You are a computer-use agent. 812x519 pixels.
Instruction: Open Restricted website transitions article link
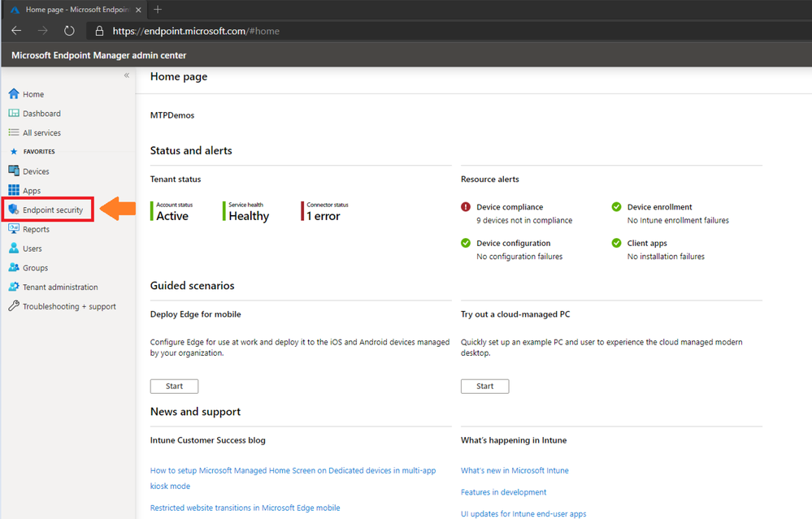[x=245, y=508]
